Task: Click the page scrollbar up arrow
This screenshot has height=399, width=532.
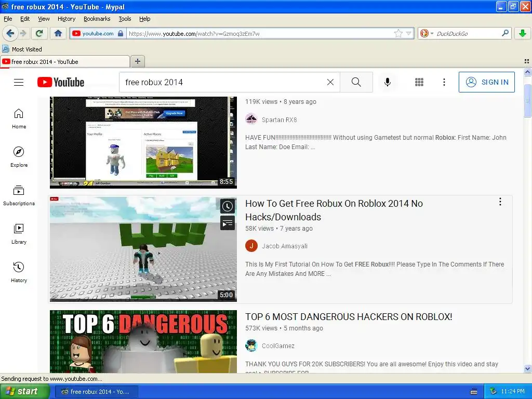Action: [x=527, y=72]
